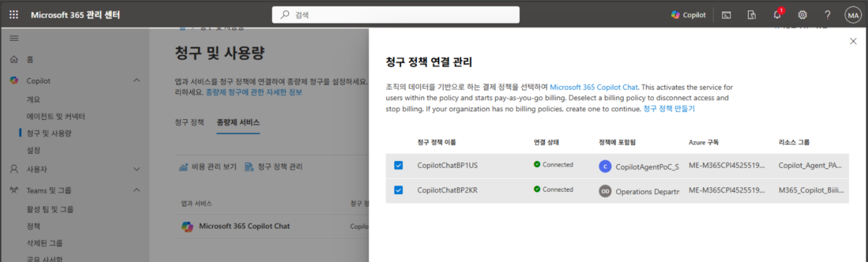Click the Home icon in sidebar
Screen dimensions: 868x262
(14, 60)
